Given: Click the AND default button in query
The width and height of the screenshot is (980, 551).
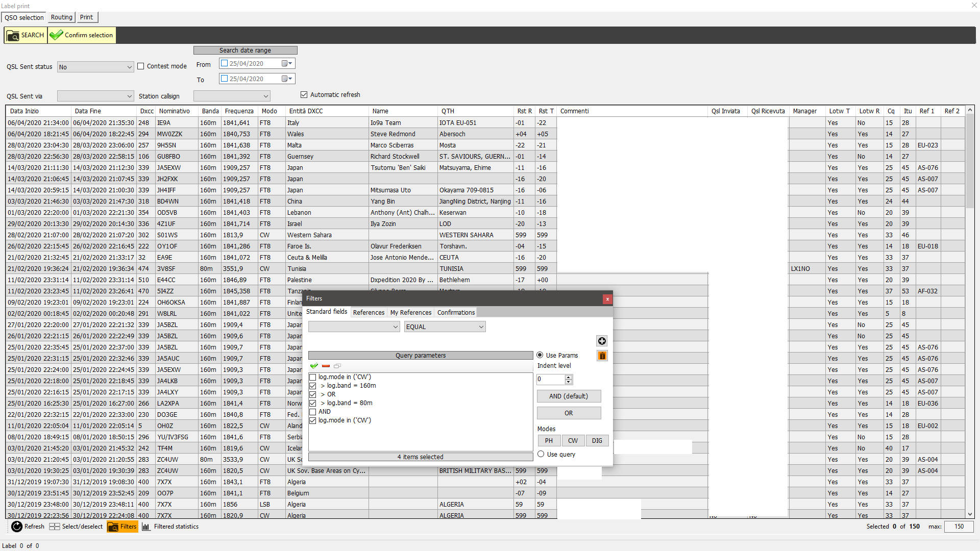Looking at the screenshot, I should (568, 395).
